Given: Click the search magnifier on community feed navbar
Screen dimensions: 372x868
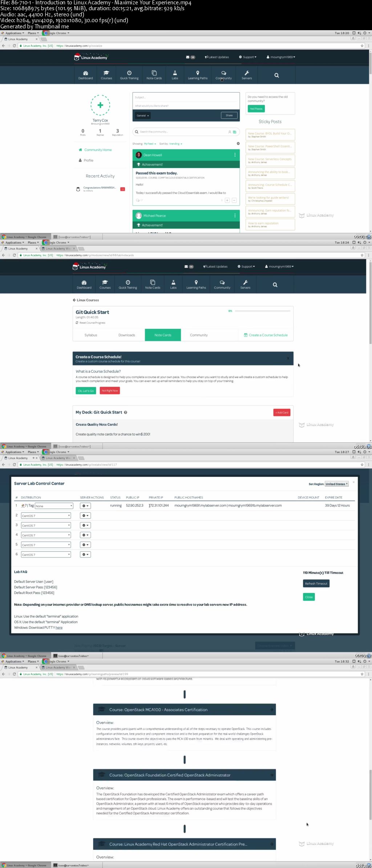Looking at the screenshot, I should pos(276,75).
